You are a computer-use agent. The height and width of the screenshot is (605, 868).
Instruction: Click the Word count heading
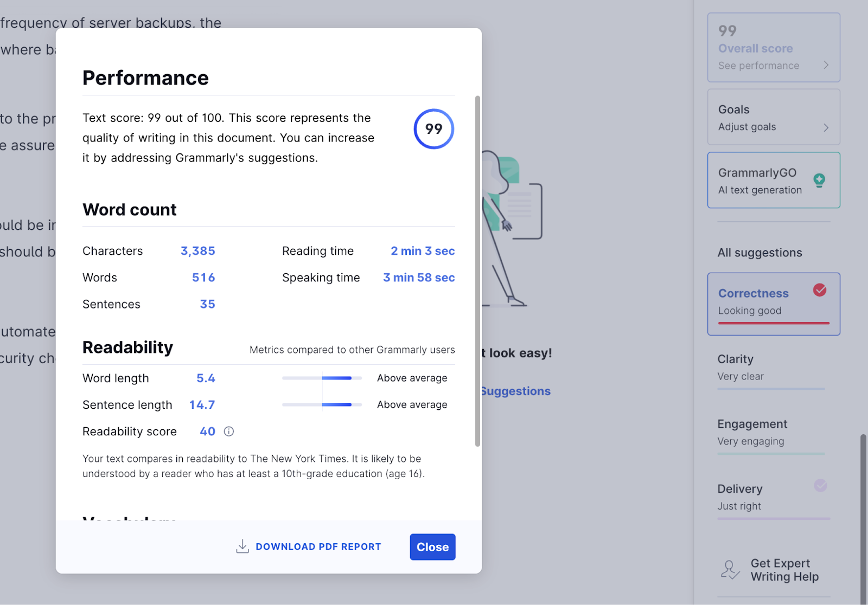click(130, 210)
